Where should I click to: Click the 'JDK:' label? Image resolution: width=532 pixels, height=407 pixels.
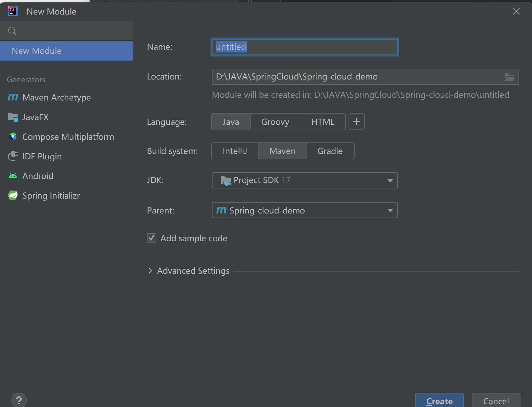[x=155, y=180]
